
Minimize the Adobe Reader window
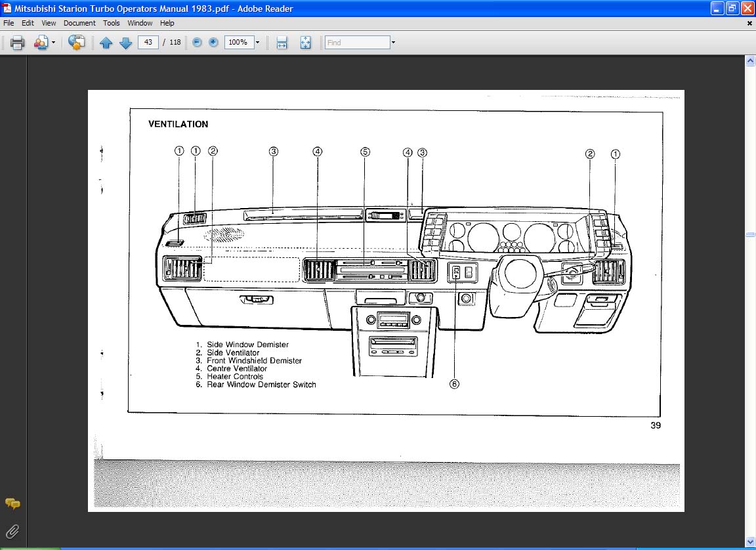(717, 8)
